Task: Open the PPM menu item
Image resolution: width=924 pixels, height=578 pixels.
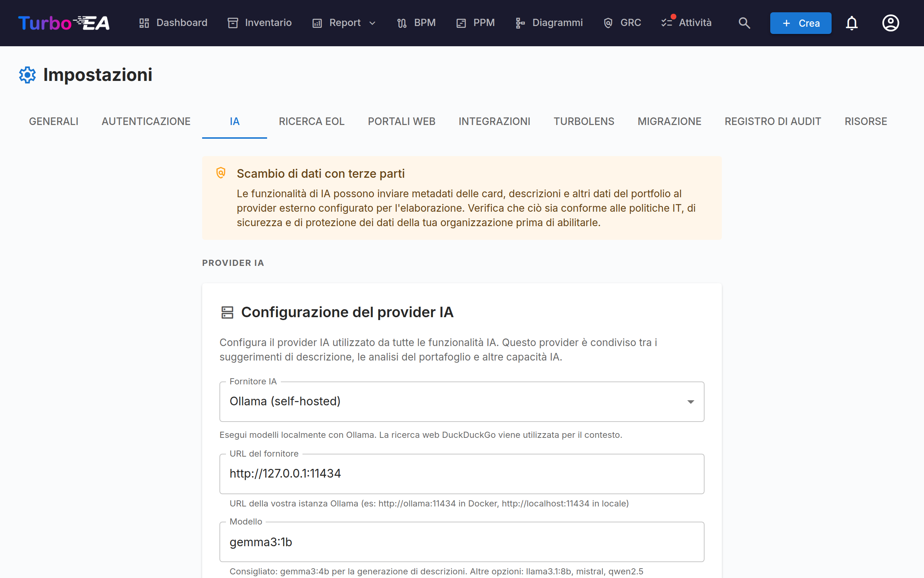Action: [475, 23]
